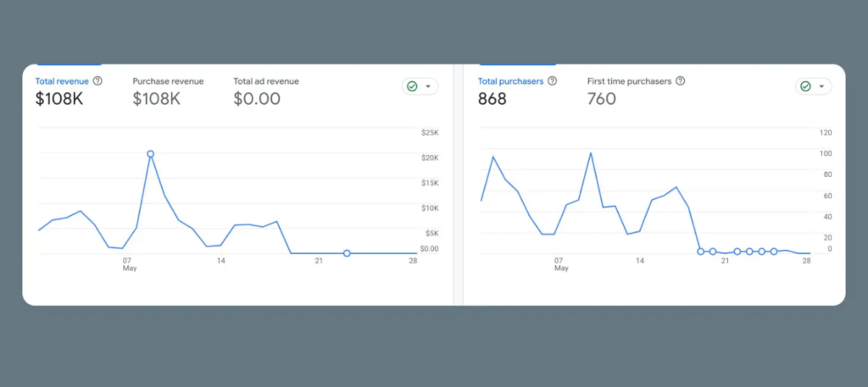This screenshot has width=868, height=387.
Task: Expand the dropdown arrow on the purchasers card
Action: (x=821, y=86)
